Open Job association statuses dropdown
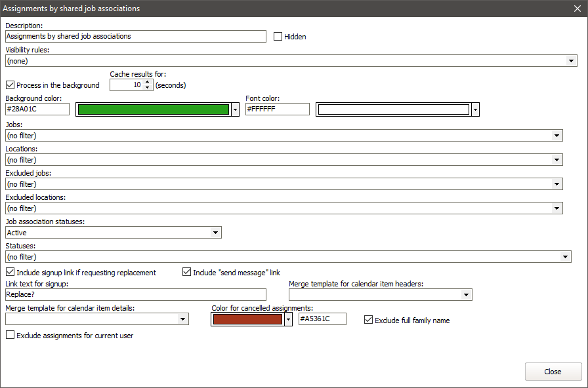The width and height of the screenshot is (588, 388). click(215, 233)
